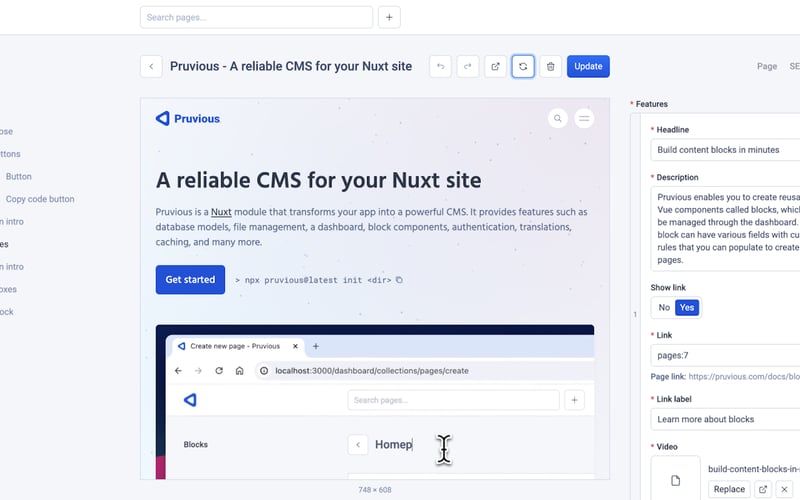Click the Pruvious logo in preview
This screenshot has width=800, height=500.
188,118
